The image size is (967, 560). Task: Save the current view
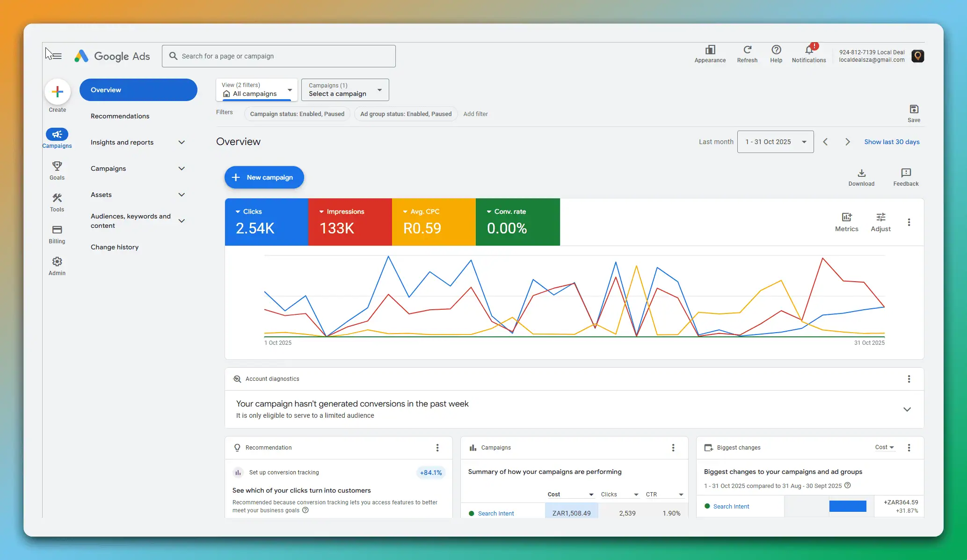914,109
